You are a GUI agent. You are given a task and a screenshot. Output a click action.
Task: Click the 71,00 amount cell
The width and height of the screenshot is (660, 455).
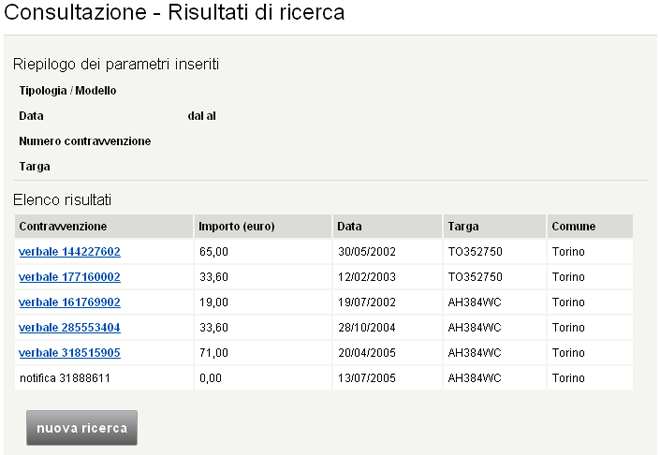tap(214, 352)
